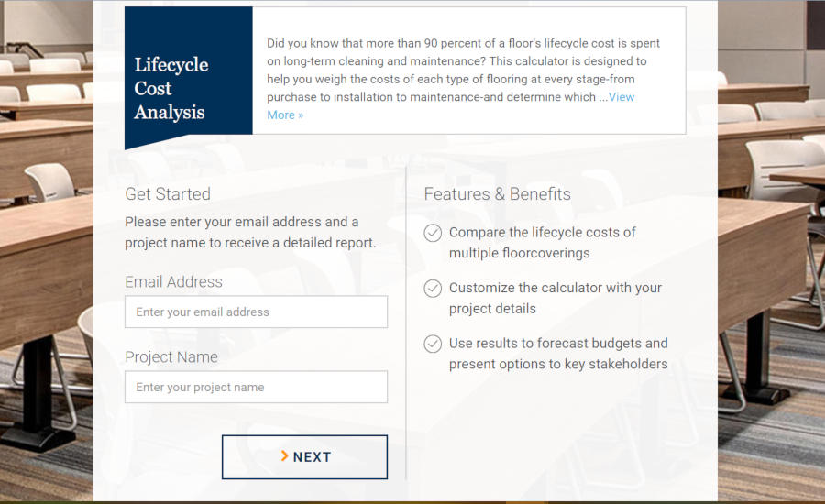Click checkmark icon beside Use results to forecast
825x504 pixels.
pyautogui.click(x=433, y=344)
